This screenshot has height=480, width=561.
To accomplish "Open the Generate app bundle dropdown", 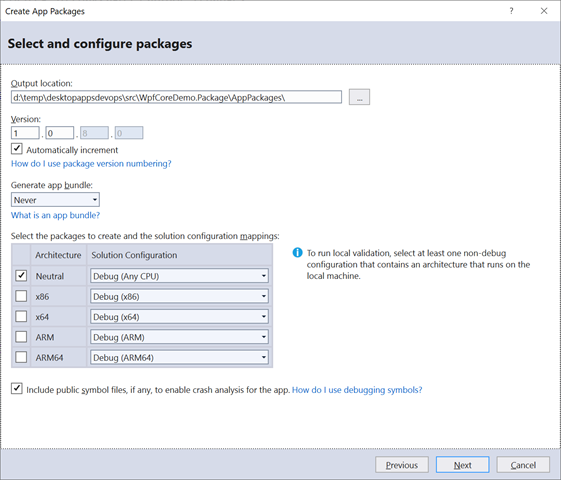I will tap(55, 200).
